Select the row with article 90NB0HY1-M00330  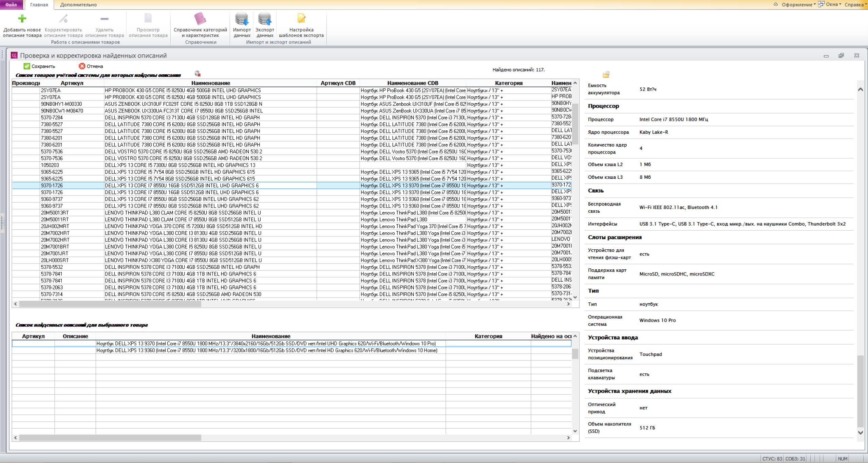(292, 104)
